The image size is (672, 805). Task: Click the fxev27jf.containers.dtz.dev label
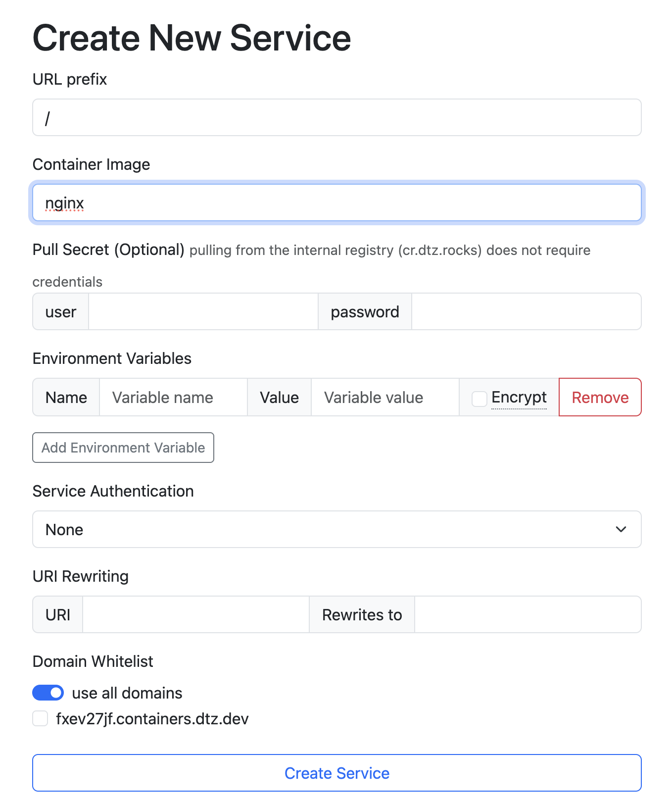coord(152,719)
